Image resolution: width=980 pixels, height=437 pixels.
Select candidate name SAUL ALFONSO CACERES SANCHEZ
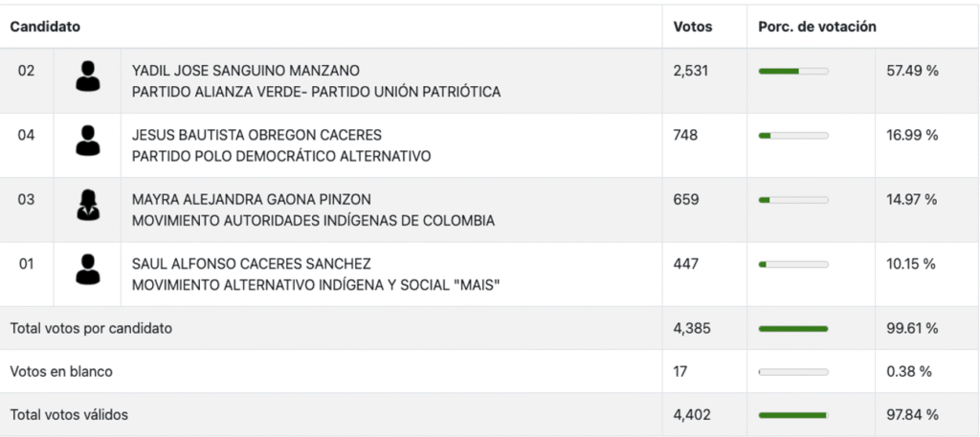tap(251, 263)
